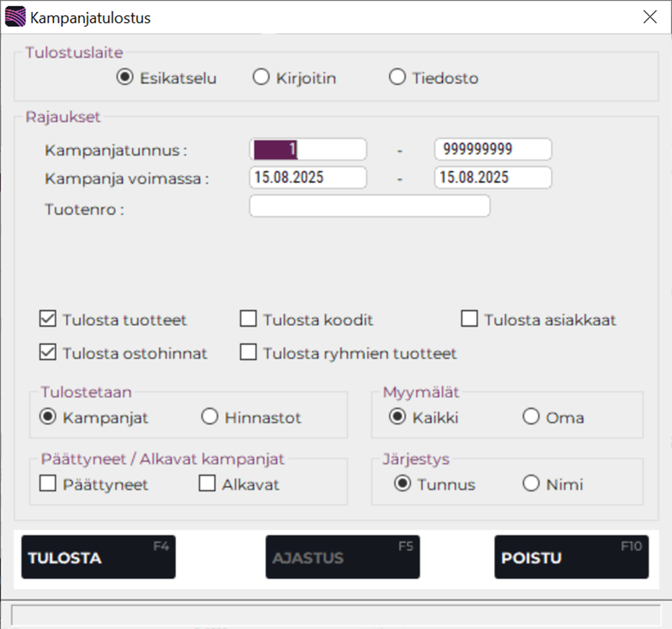672x629 pixels.
Task: Select the Esikatselu preview option
Action: [124, 77]
